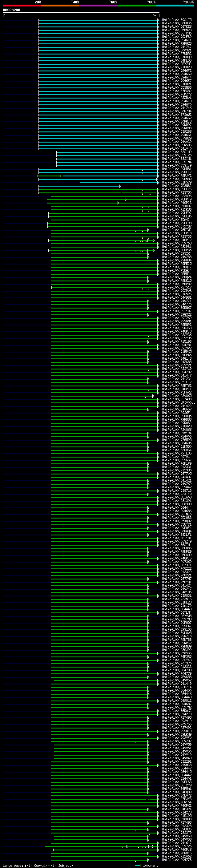197x868 pixels.
Task: Select the UniRef100_P14278 label
Action: [177, 812]
